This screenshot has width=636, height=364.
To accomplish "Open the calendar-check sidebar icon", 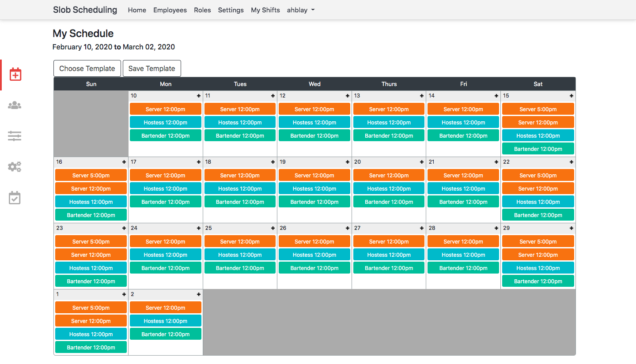I will pyautogui.click(x=15, y=198).
